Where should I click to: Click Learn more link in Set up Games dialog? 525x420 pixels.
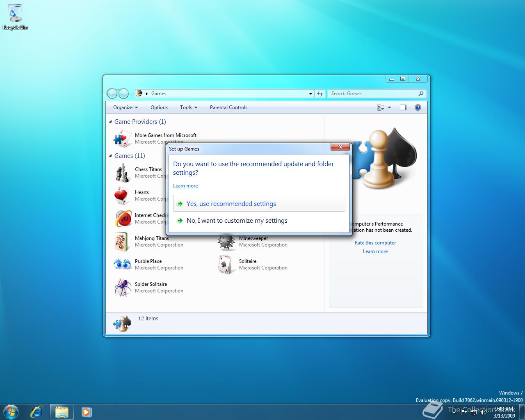[185, 186]
